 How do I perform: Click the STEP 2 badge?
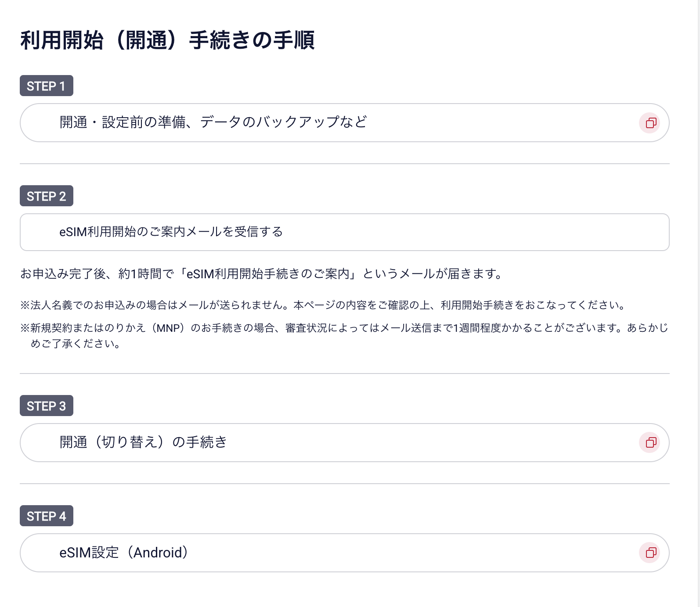[x=46, y=196]
